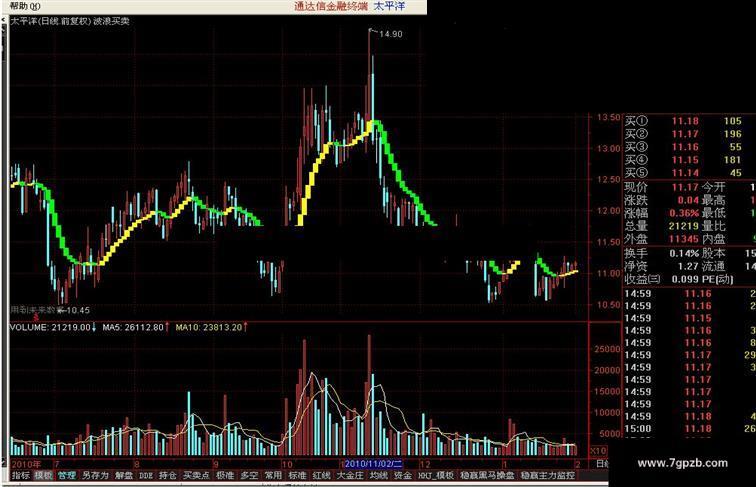This screenshot has height=487, width=756.
Task: Switch to the 资金 template
Action: 403,475
